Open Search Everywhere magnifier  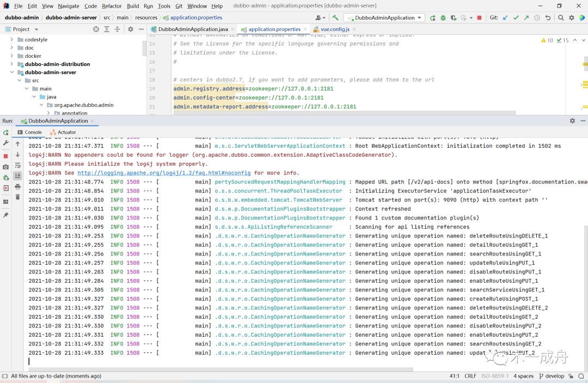coord(561,17)
